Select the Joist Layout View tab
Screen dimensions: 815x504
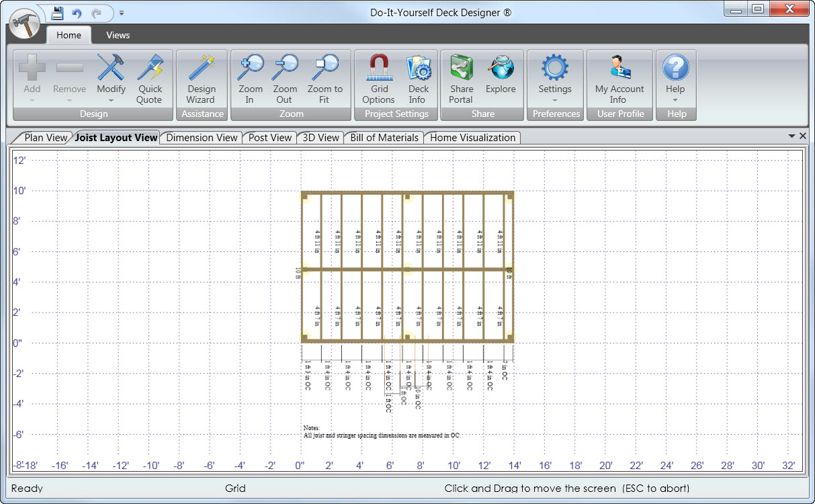[x=116, y=138]
